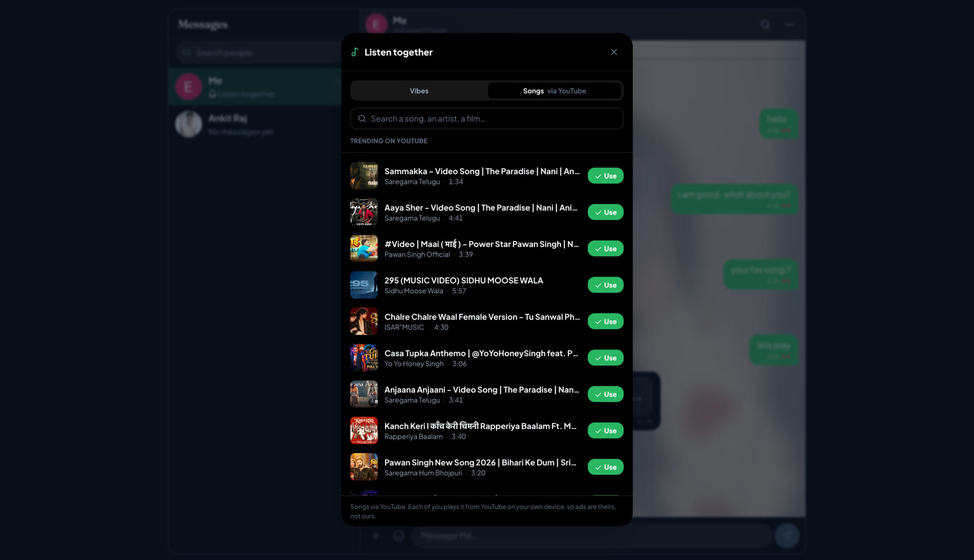The width and height of the screenshot is (974, 560).
Task: Open the Bihari Ke Dum thumbnail
Action: (364, 467)
